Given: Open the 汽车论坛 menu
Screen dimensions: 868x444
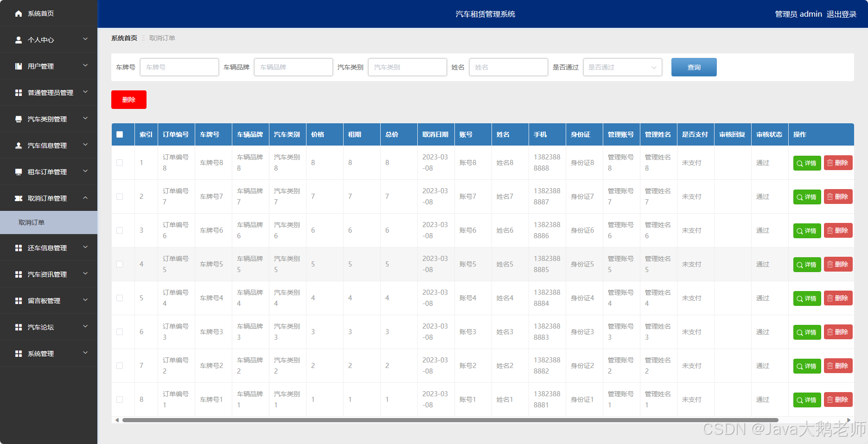Looking at the screenshot, I should click(49, 327).
